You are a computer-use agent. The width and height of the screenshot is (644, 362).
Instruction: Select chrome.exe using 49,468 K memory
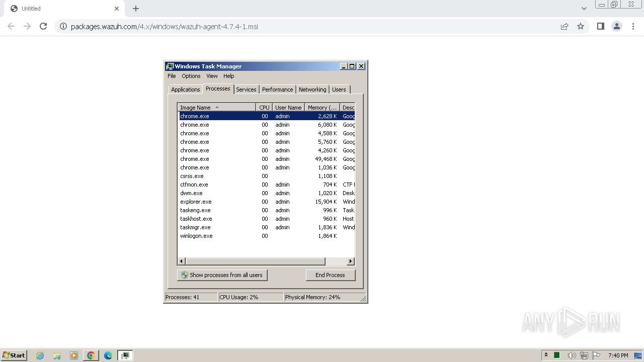click(x=267, y=159)
